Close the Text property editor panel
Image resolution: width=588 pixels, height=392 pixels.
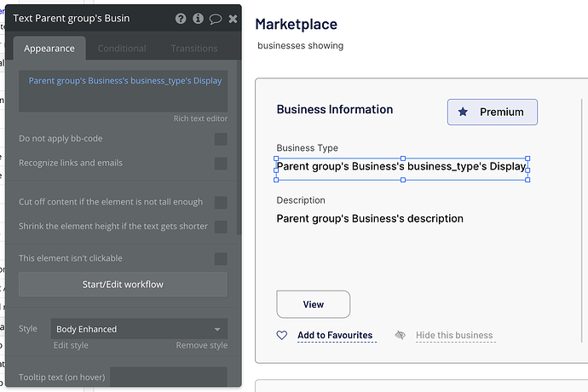tap(233, 19)
